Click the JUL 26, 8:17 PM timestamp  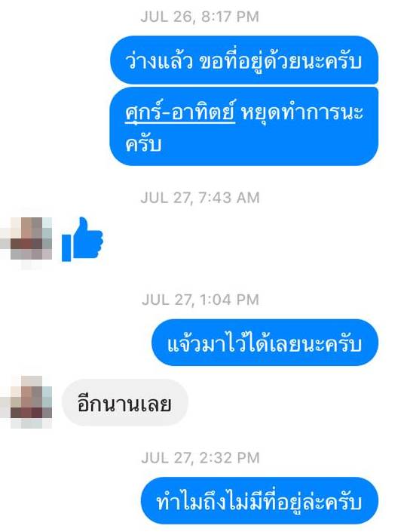click(x=200, y=17)
